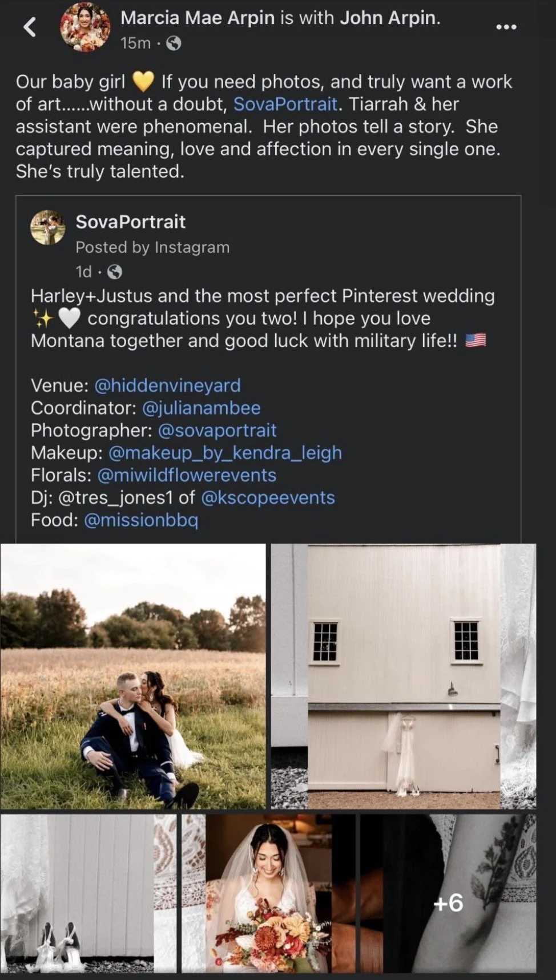Follow the SovaPortrait link in the caption
Viewport: 556px width, 980px height.
tap(285, 104)
